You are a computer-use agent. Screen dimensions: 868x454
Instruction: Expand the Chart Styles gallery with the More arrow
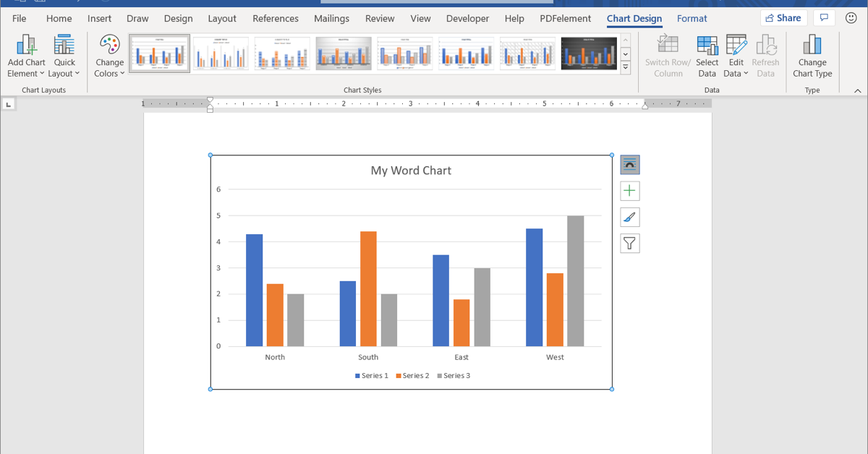(x=626, y=67)
